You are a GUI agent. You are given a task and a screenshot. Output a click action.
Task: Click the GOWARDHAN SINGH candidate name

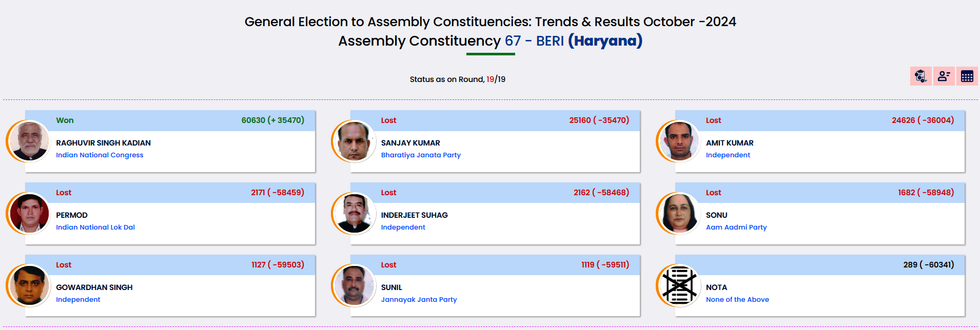tap(94, 287)
